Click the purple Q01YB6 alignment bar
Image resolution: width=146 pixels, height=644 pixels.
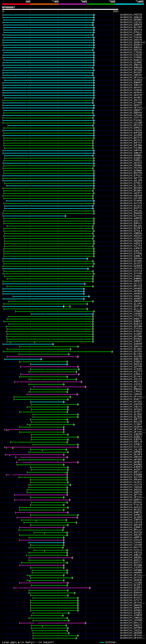(43, 357)
